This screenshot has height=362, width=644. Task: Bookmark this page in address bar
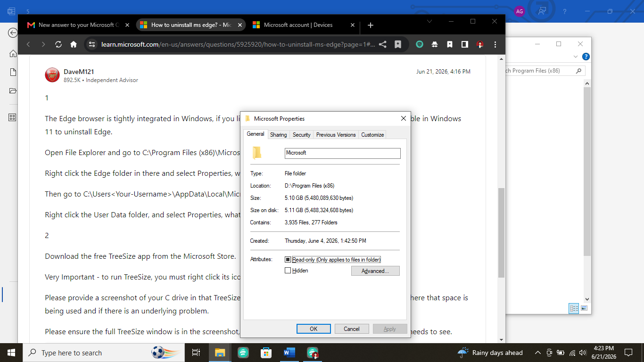pos(398,44)
